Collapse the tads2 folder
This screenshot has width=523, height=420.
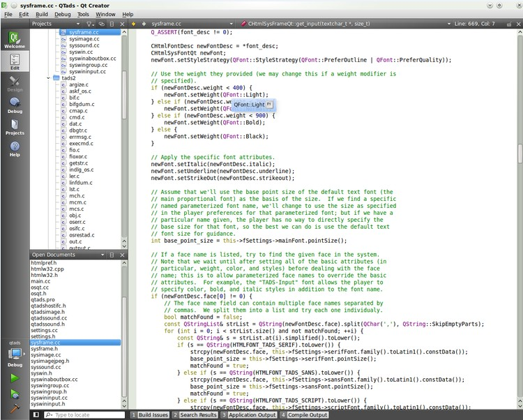point(48,78)
